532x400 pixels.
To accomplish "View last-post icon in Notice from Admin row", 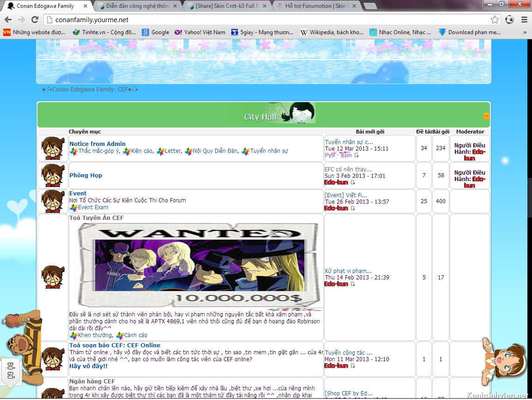I will click(356, 155).
